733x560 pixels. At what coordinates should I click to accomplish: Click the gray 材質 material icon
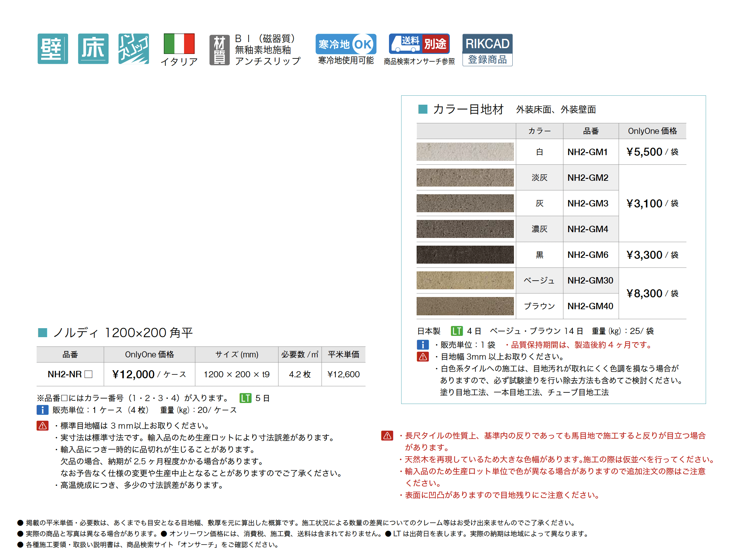[x=219, y=50]
